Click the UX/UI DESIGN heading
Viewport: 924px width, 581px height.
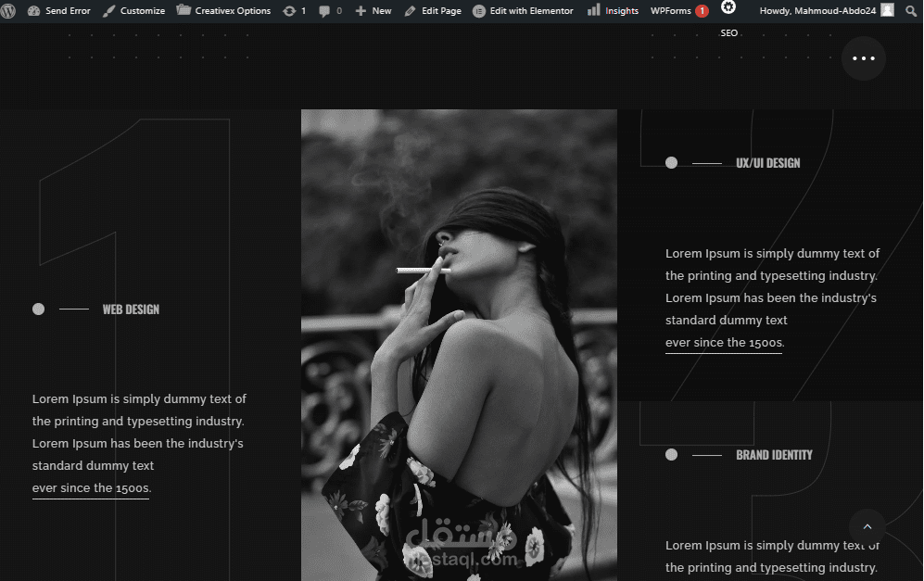pos(768,163)
